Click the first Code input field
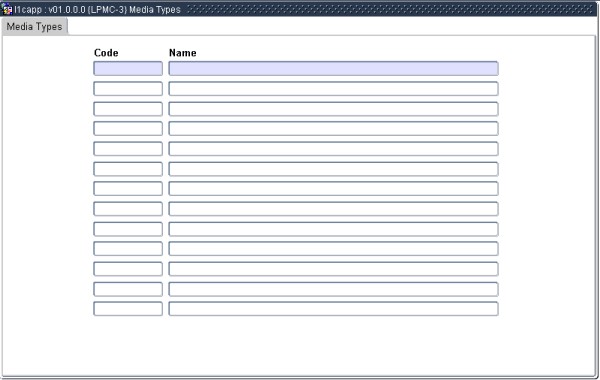The height and width of the screenshot is (380, 600). tap(128, 68)
